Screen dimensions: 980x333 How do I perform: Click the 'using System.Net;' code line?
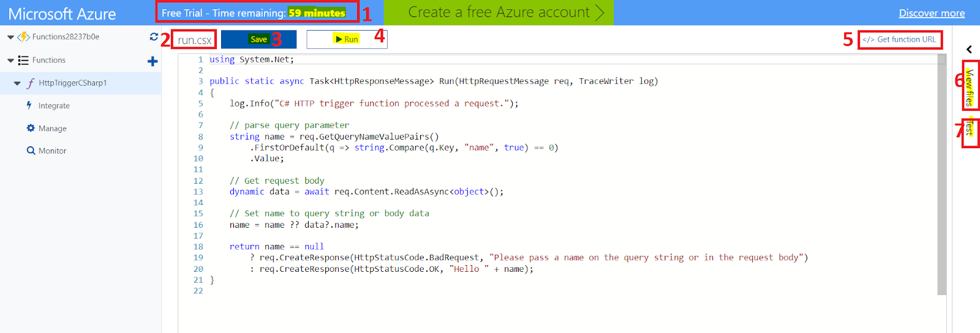[252, 59]
